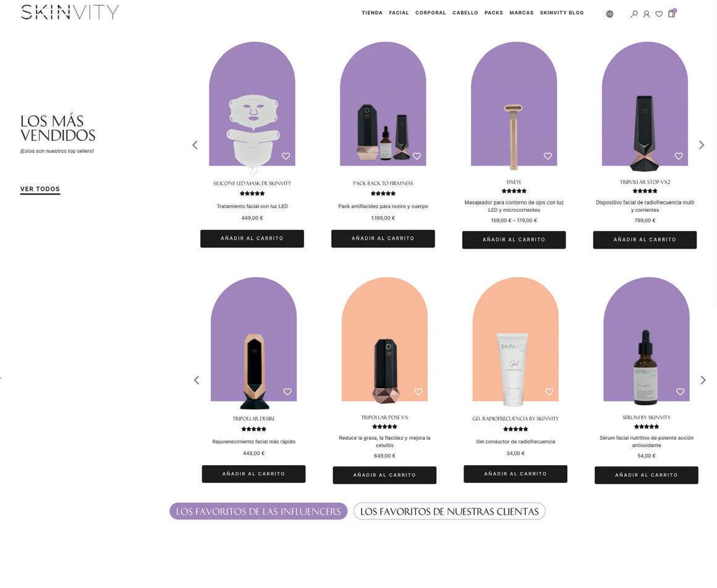
Task: Toggle wishlist heart on Silicone LED Mask
Action: [x=286, y=156]
